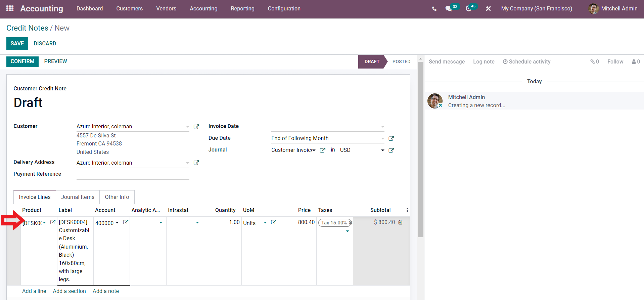Remove the Tax 15.00% tag
This screenshot has height=300, width=644.
pyautogui.click(x=351, y=223)
